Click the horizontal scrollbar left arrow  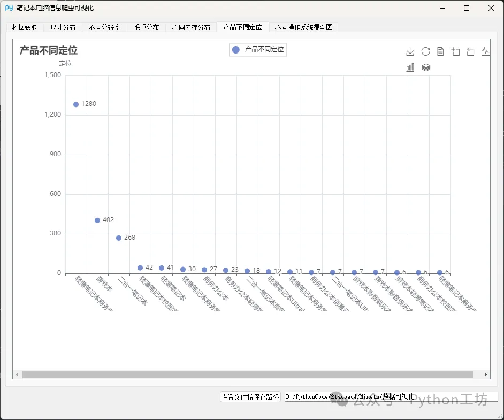(17, 375)
